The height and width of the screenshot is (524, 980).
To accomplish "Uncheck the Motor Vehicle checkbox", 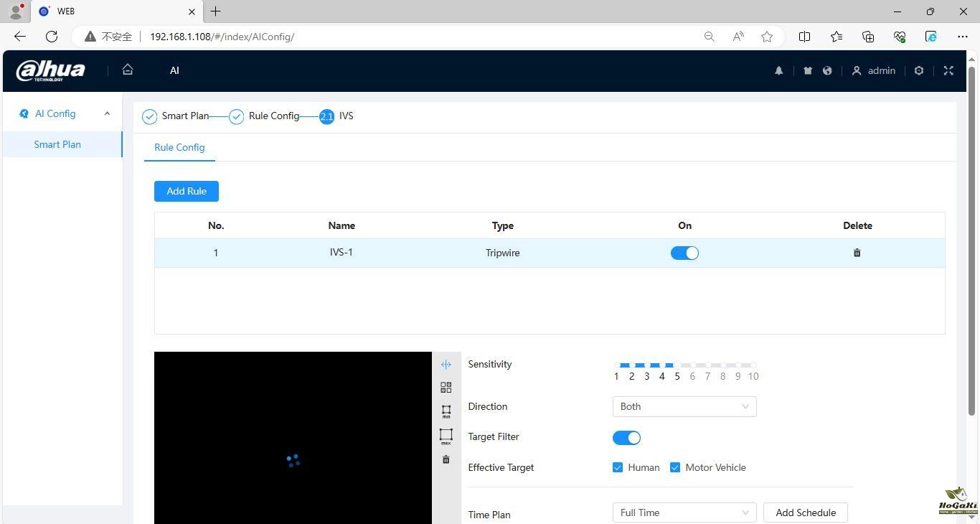I will [x=675, y=467].
